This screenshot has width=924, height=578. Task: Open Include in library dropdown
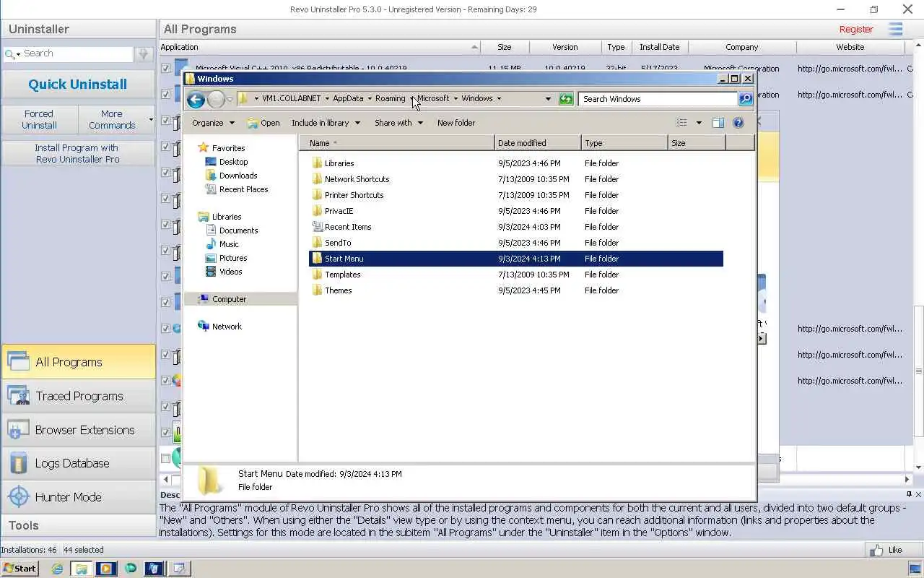(x=326, y=123)
